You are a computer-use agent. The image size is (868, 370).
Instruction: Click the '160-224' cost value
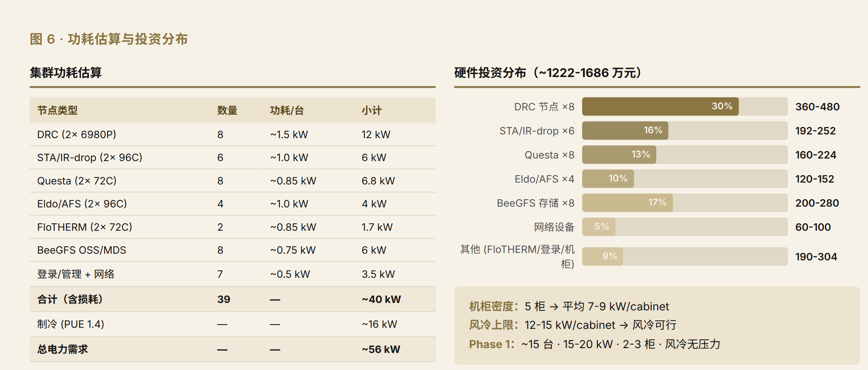tap(816, 155)
